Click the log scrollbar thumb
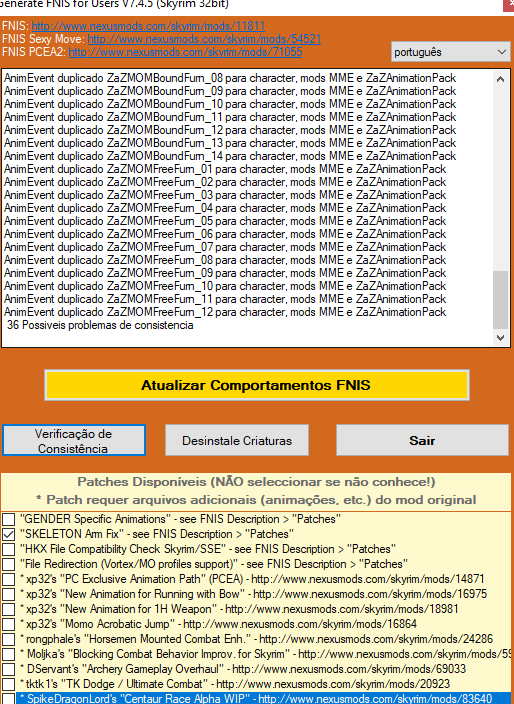This screenshot has height=704, width=514. pos(501,300)
